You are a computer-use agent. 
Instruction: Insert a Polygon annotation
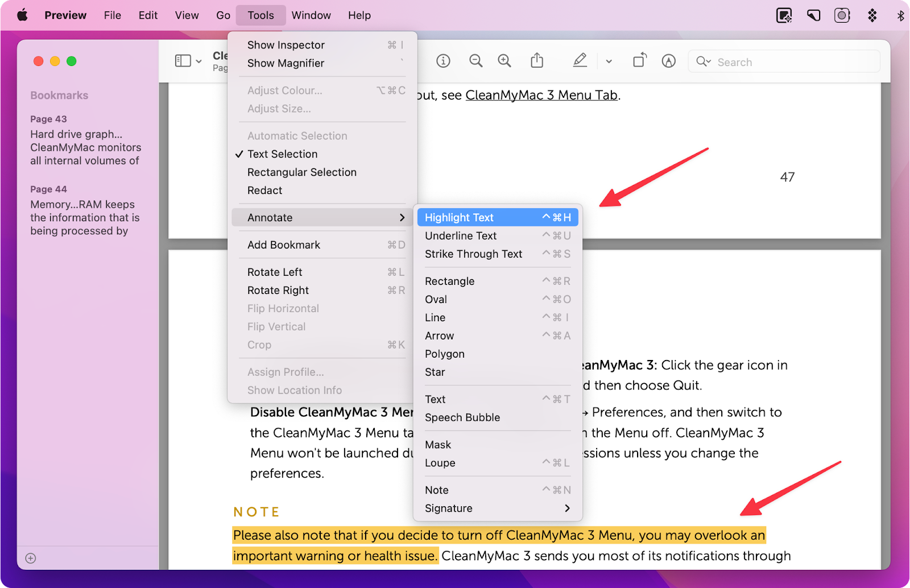[498, 354]
